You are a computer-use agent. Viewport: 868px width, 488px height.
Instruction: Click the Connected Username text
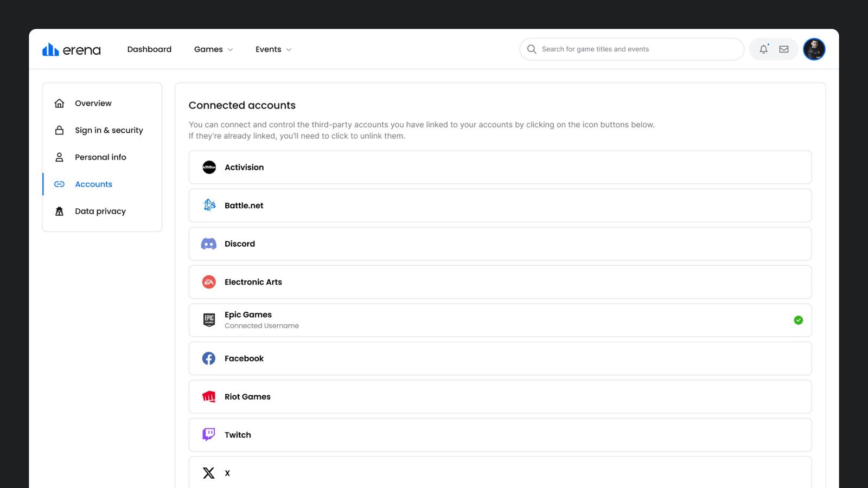(x=261, y=326)
